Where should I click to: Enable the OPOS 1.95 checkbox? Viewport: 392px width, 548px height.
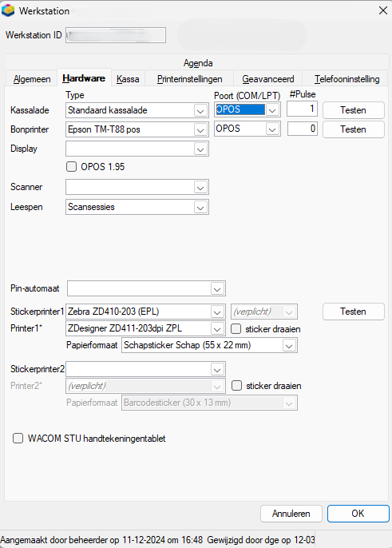click(x=72, y=167)
